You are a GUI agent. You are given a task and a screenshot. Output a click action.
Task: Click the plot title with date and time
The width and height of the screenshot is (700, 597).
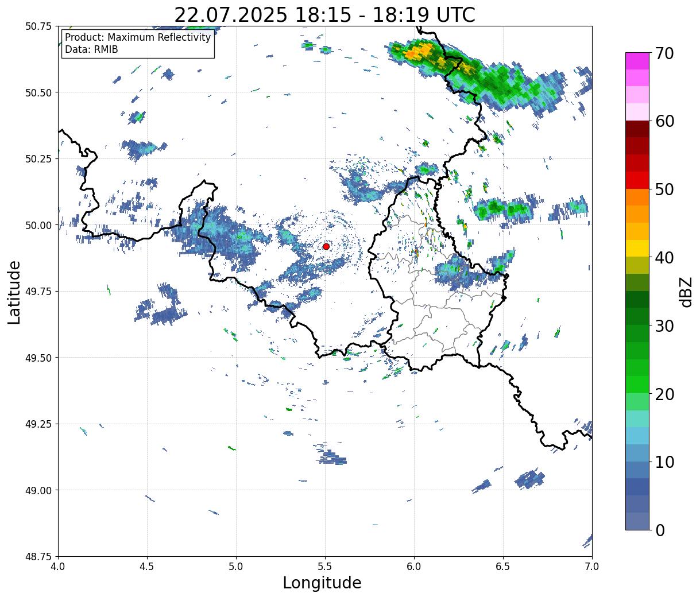[x=324, y=15]
